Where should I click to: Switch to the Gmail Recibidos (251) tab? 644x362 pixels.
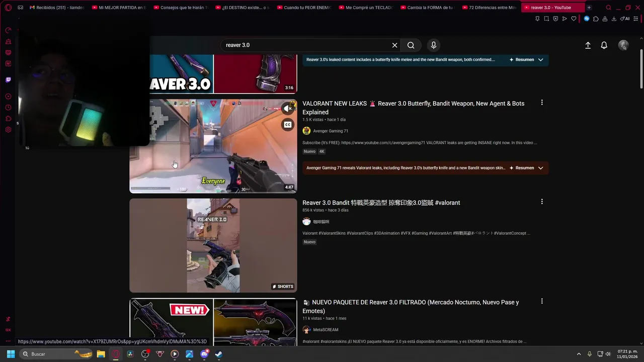(57, 8)
